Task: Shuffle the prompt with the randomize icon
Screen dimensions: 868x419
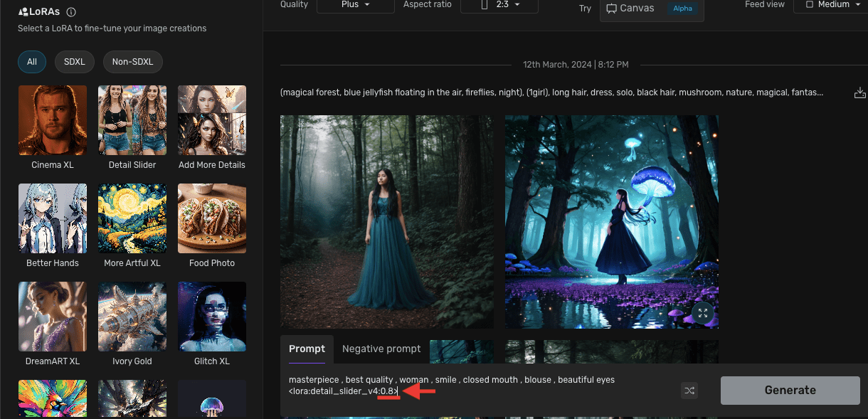Action: click(689, 390)
